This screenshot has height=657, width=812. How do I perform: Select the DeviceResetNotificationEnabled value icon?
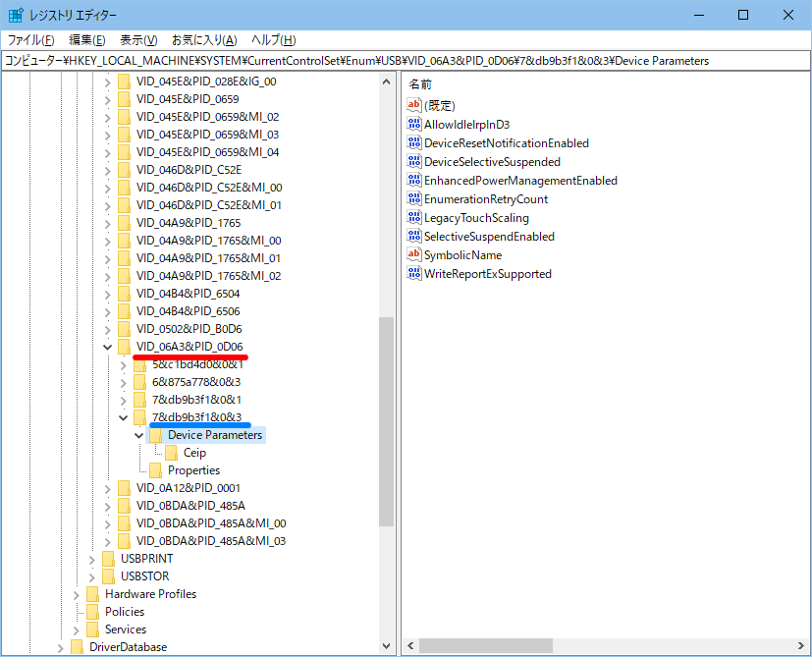coord(413,142)
